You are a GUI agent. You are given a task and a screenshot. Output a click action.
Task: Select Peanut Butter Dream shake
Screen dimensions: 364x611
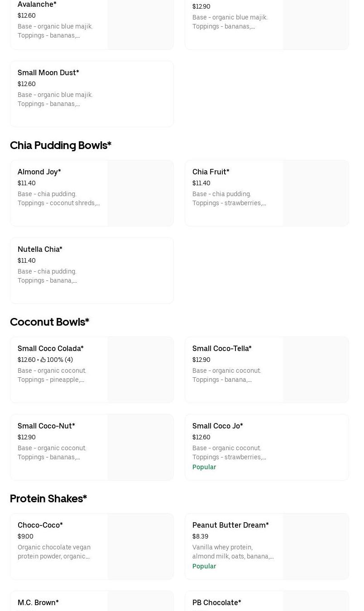click(230, 525)
